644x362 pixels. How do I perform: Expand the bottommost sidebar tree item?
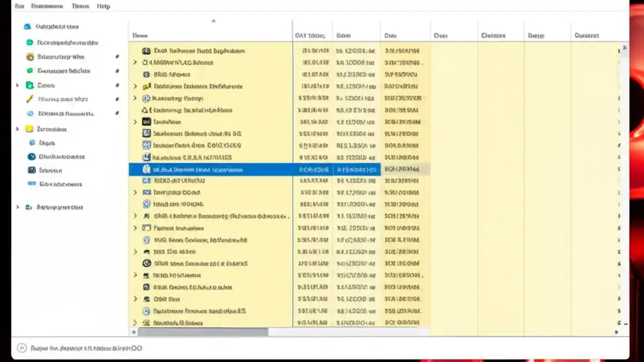click(x=17, y=207)
